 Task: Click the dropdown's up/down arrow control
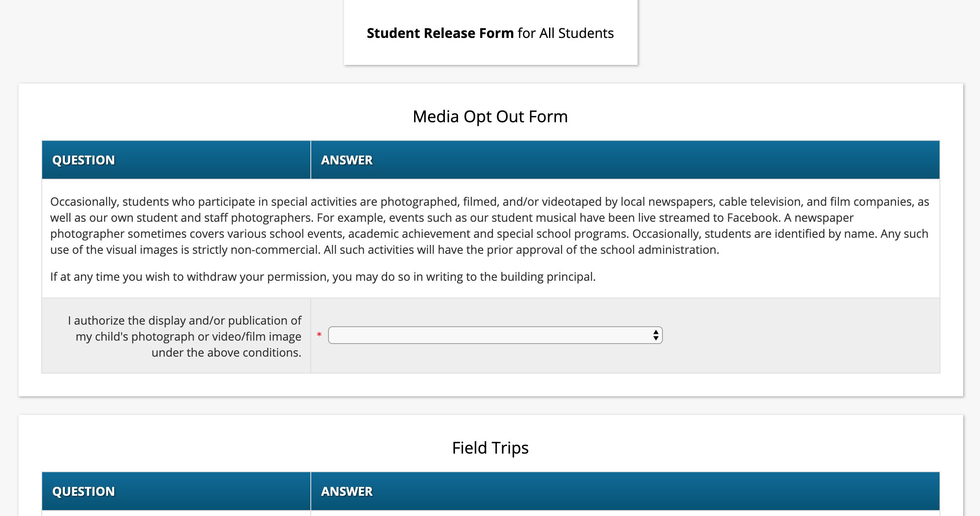coord(655,335)
